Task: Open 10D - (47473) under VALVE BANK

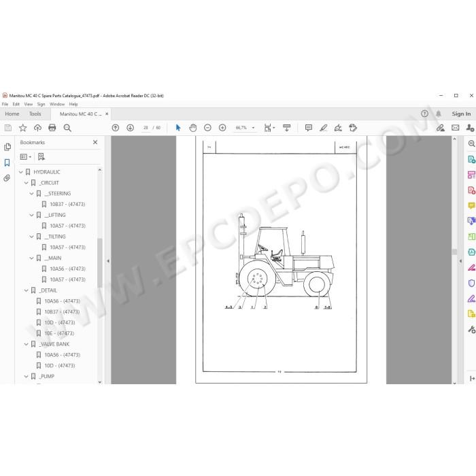Action: click(x=60, y=366)
